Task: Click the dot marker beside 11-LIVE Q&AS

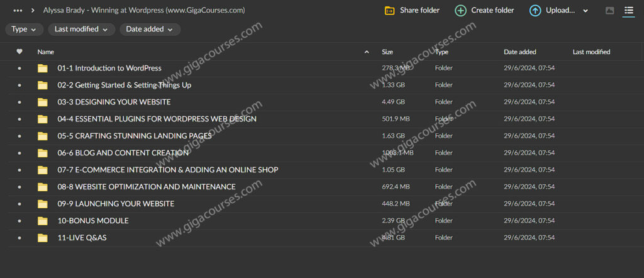Action: click(19, 238)
